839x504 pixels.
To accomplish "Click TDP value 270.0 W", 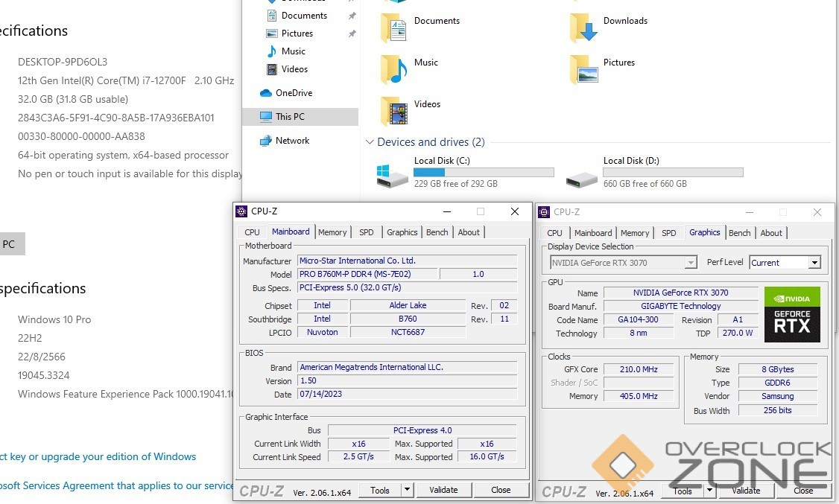I will click(738, 333).
